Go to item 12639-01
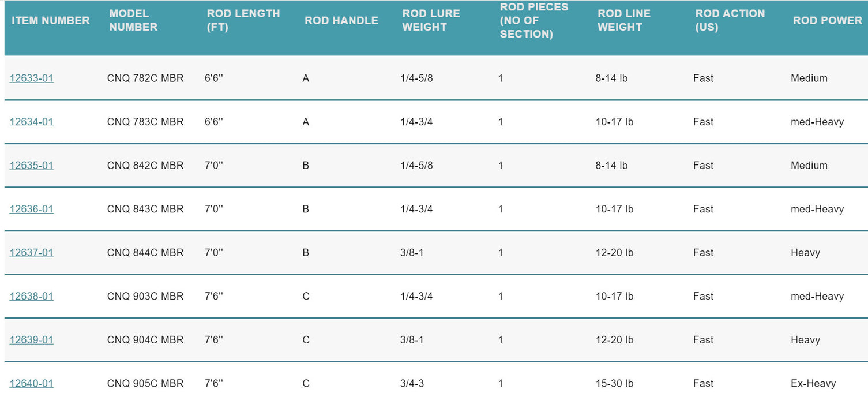This screenshot has width=868, height=404. click(32, 340)
